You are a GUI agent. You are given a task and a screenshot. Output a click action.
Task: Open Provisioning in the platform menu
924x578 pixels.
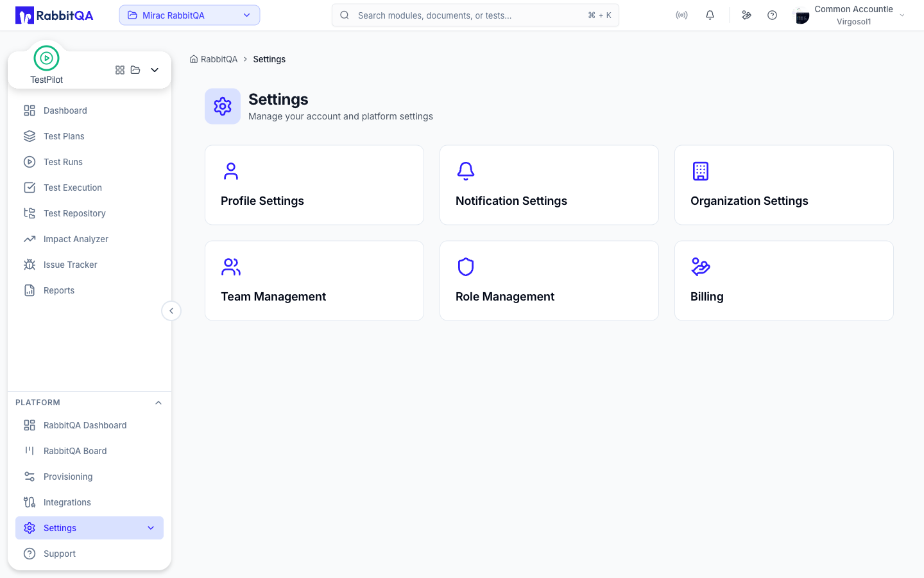[x=89, y=477]
